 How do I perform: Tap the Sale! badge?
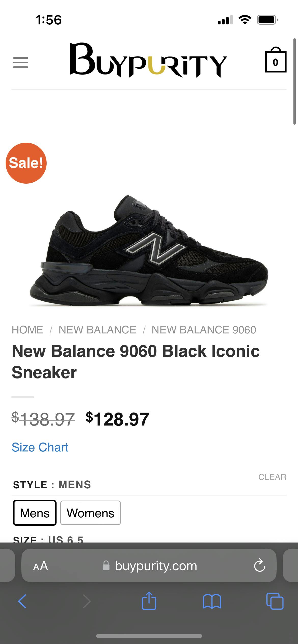(x=26, y=163)
